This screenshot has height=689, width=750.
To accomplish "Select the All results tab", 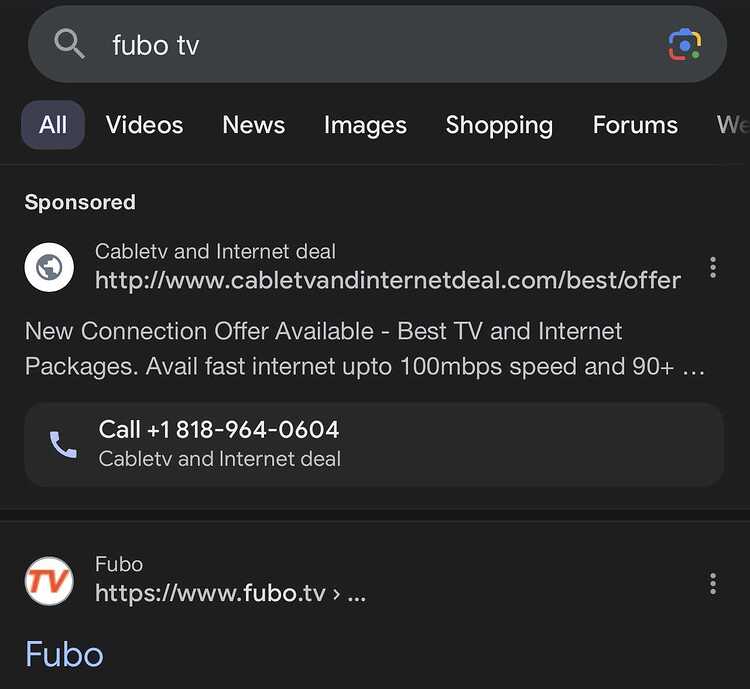I will click(x=53, y=125).
